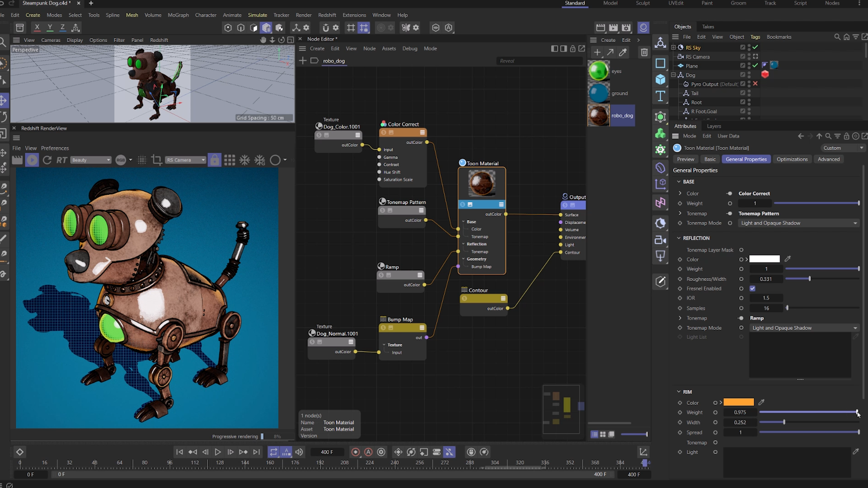Click the autokey icon in timeline
This screenshot has width=868, height=488.
click(x=368, y=452)
